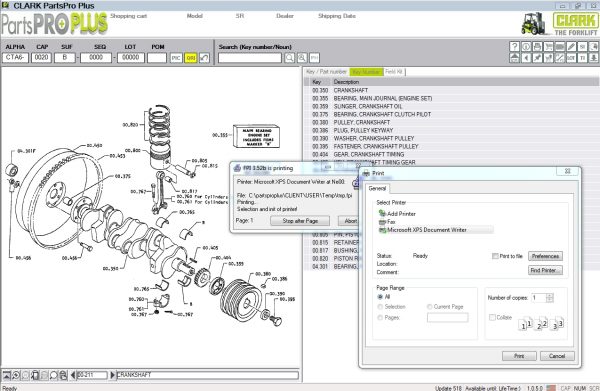Click the home icon in the top toolbar
The width and height of the screenshot is (600, 391).
pos(515,58)
